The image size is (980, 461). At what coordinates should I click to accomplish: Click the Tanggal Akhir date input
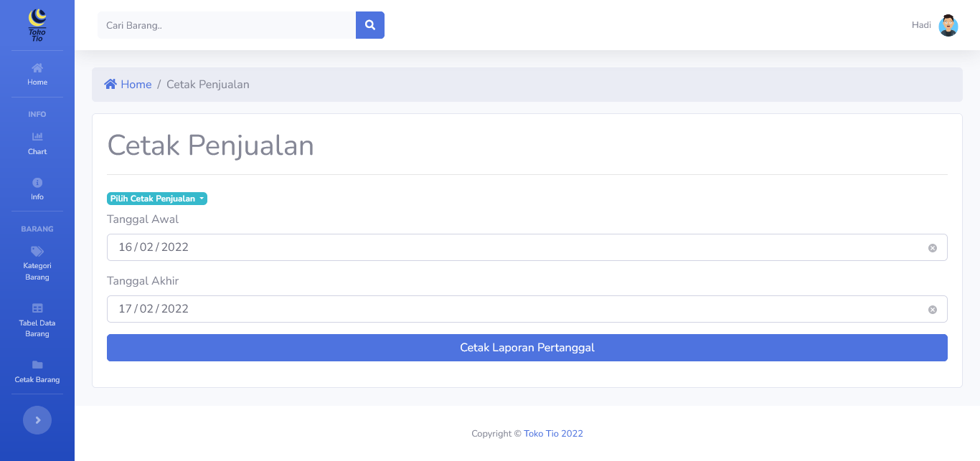pos(502,309)
